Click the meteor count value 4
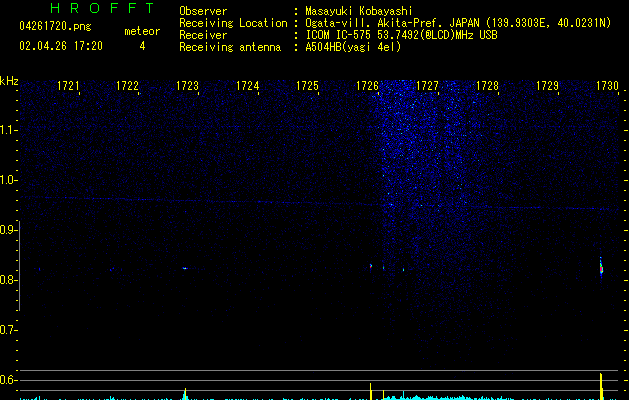 coord(142,46)
